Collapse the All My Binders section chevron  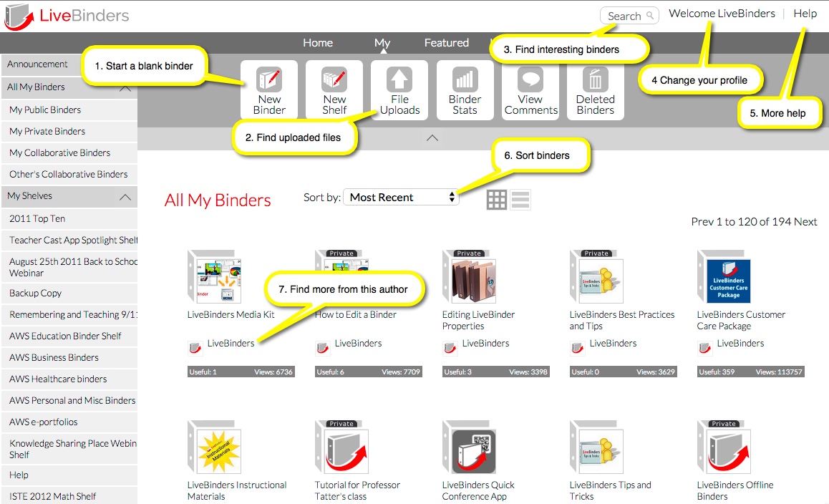(125, 88)
